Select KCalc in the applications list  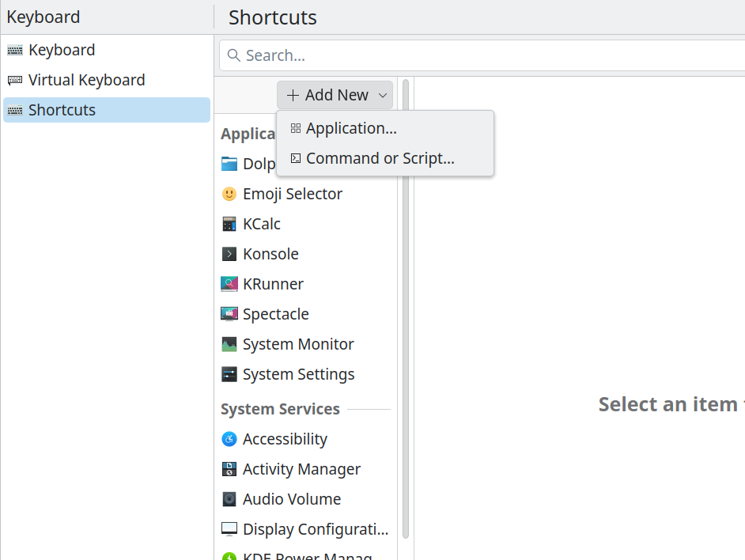coord(306,224)
